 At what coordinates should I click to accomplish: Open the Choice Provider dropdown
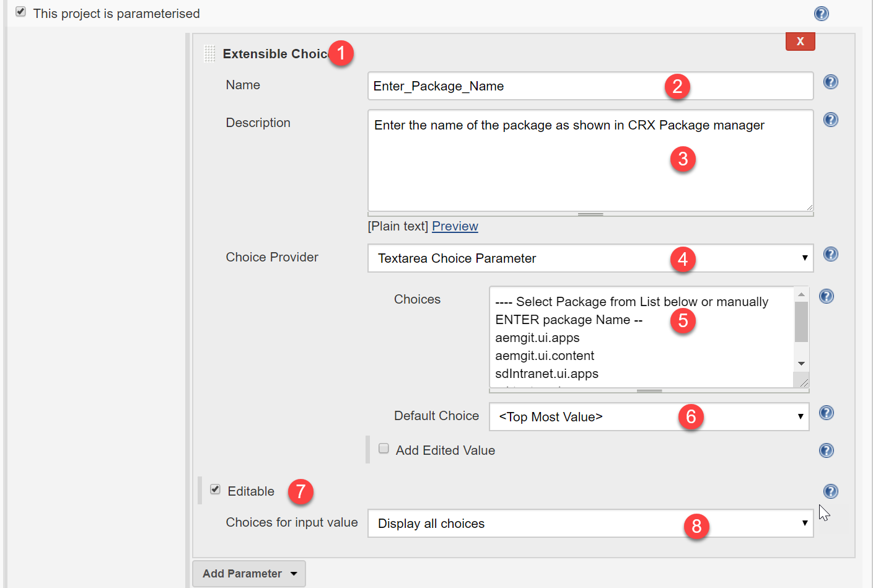point(590,258)
